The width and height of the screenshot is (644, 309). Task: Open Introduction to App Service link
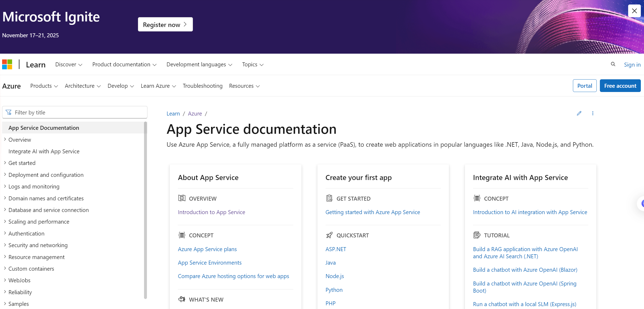tap(211, 212)
